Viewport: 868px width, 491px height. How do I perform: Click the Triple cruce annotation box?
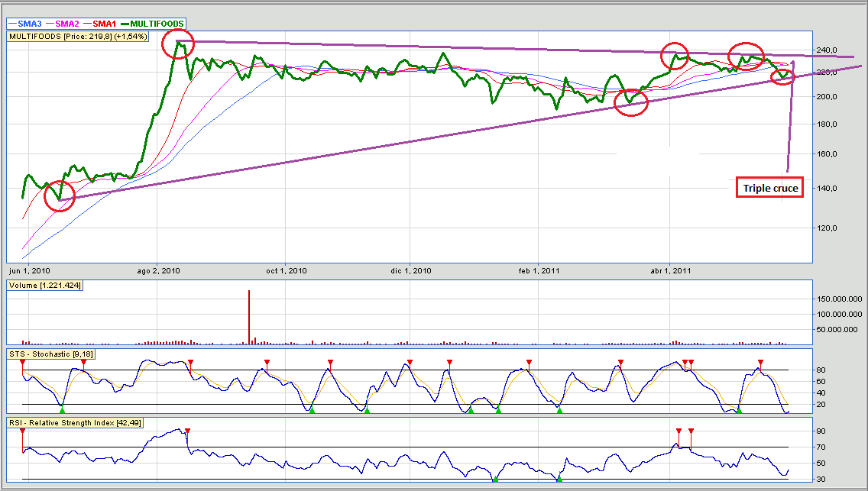pos(769,188)
